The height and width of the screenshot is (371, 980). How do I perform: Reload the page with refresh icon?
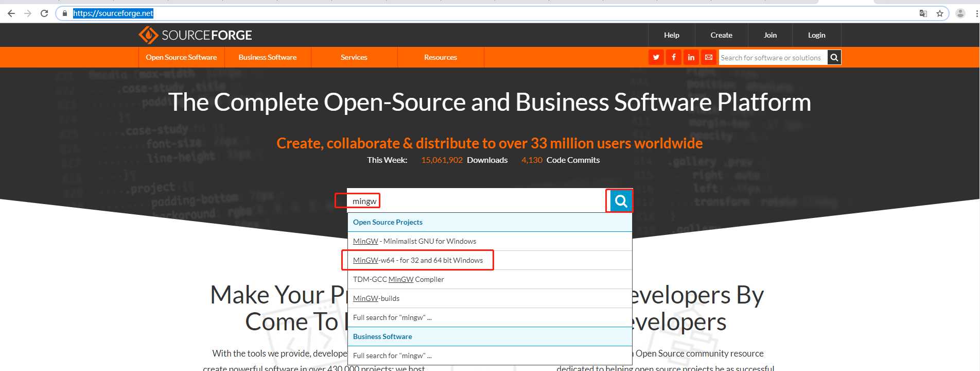point(44,13)
